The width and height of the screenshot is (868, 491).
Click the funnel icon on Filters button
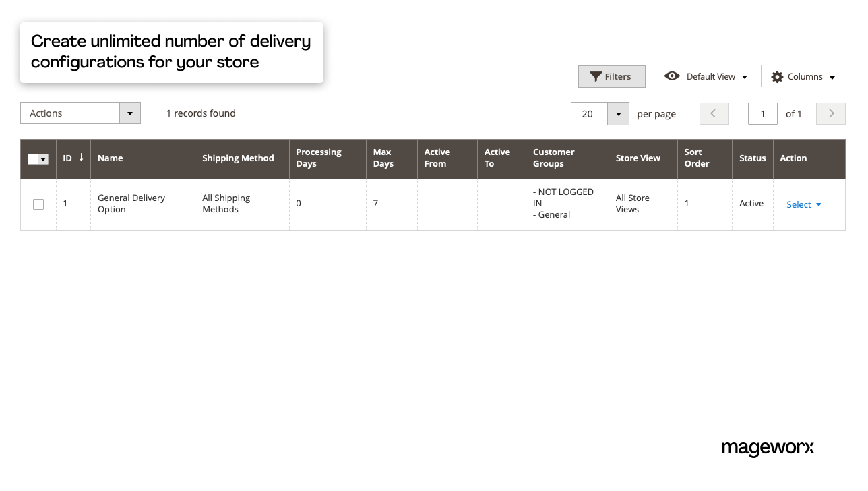point(595,76)
